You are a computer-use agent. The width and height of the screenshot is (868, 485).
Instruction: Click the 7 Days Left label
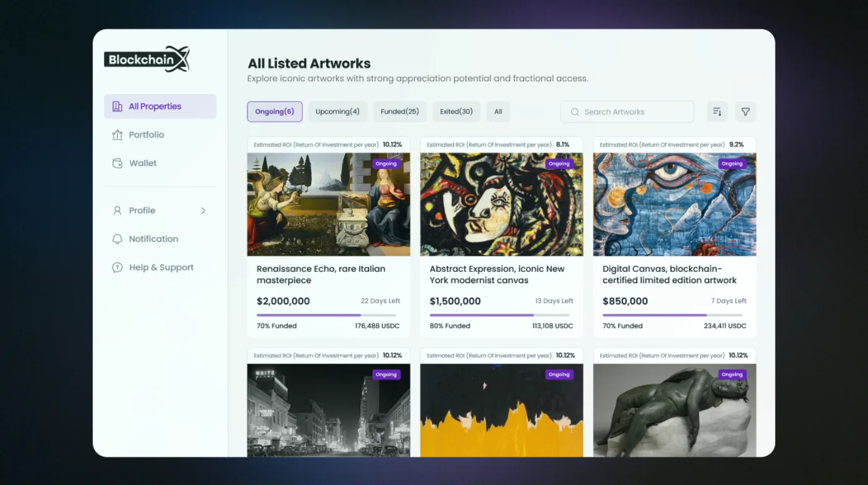(x=728, y=301)
